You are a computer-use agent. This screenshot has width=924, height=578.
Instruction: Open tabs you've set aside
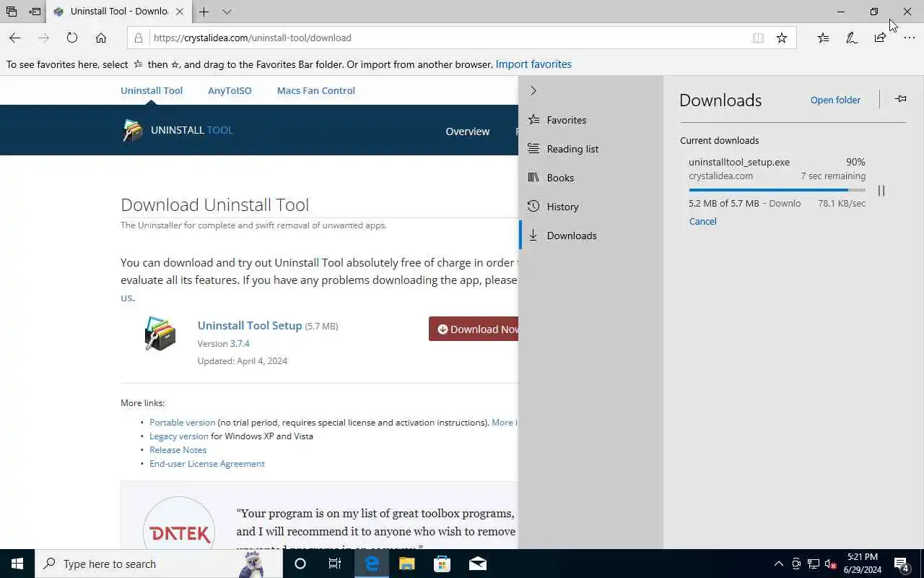coord(12,12)
